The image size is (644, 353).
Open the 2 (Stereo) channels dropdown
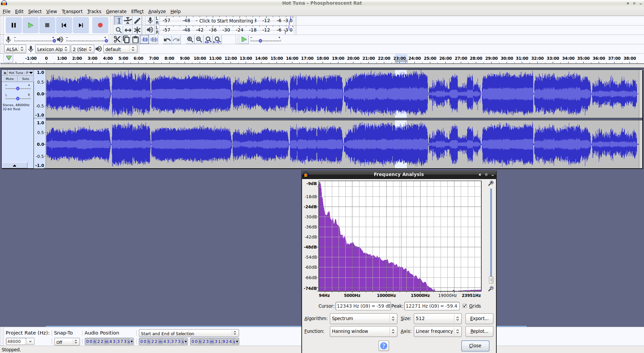coord(82,49)
